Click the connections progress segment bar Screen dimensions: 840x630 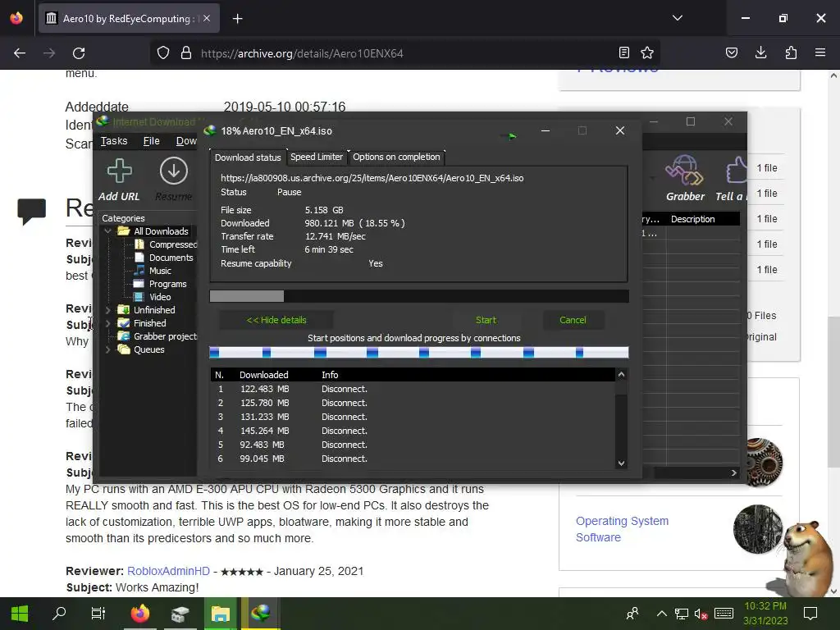coord(418,352)
